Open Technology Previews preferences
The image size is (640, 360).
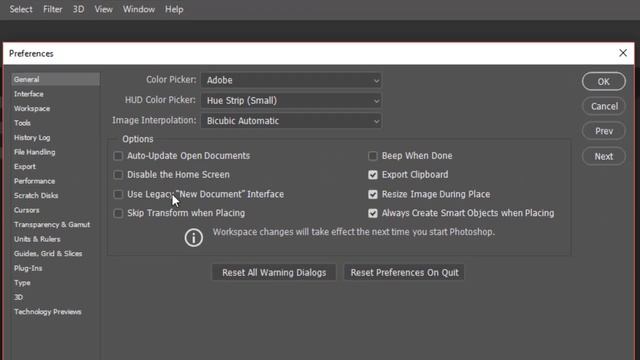(x=47, y=312)
